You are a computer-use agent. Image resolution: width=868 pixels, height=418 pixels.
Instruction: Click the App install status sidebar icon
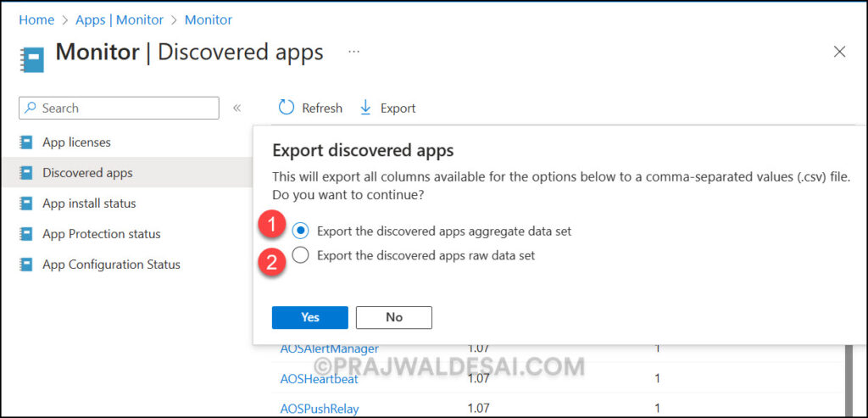click(x=26, y=203)
